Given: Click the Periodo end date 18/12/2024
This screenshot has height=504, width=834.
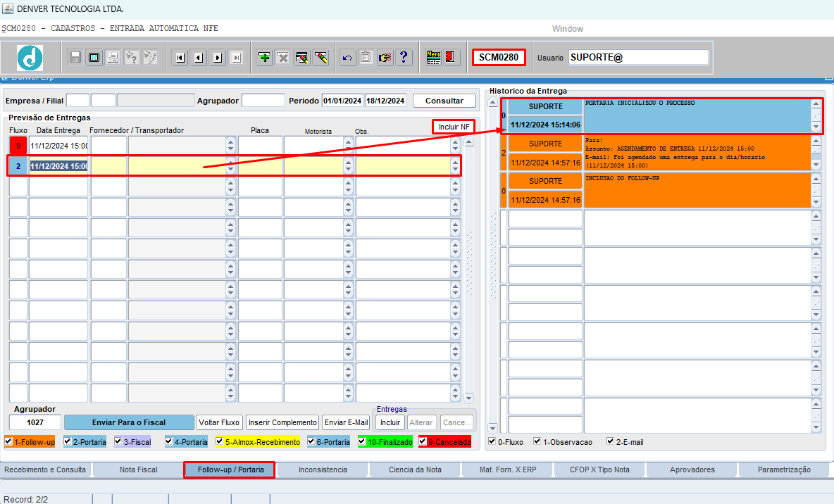Looking at the screenshot, I should click(x=385, y=101).
